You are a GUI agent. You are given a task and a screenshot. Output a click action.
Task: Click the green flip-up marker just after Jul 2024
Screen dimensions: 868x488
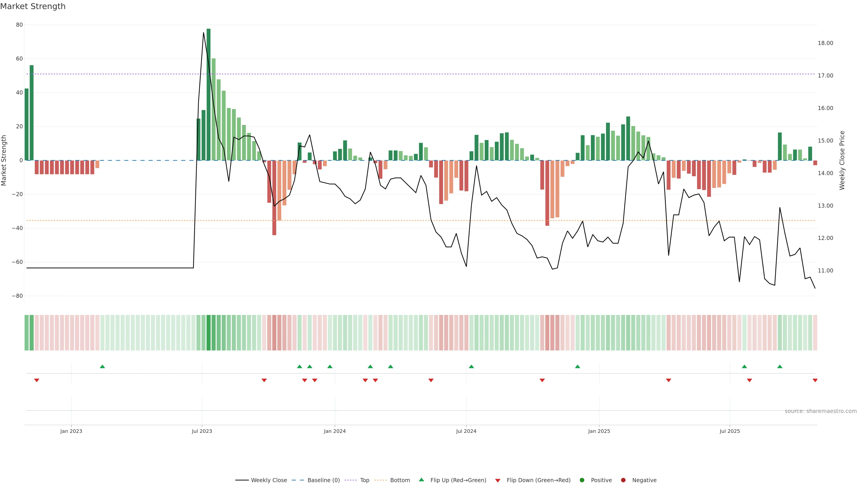pos(471,366)
